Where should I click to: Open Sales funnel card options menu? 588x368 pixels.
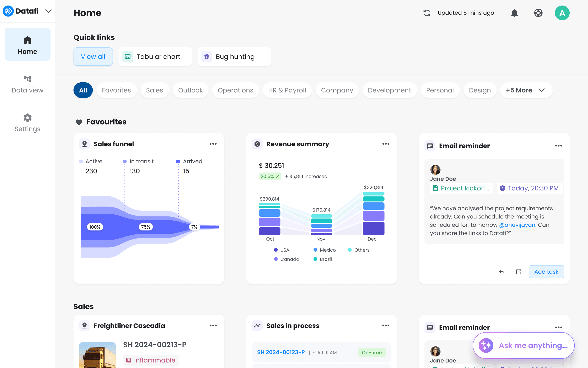pos(213,144)
